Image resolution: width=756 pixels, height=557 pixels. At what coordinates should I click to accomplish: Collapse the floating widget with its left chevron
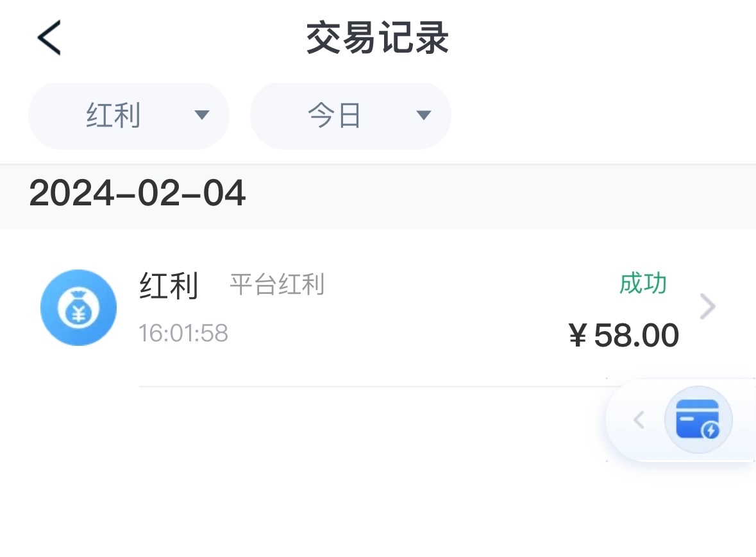639,420
